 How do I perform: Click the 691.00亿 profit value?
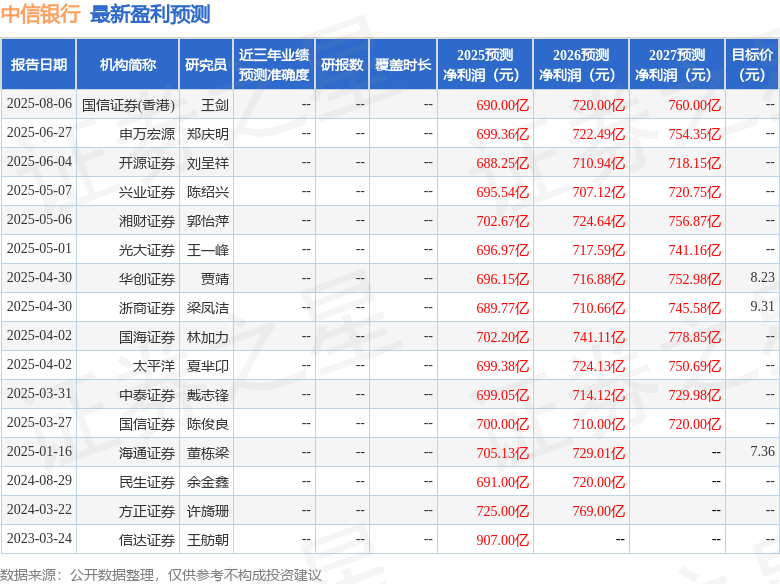[x=502, y=482]
